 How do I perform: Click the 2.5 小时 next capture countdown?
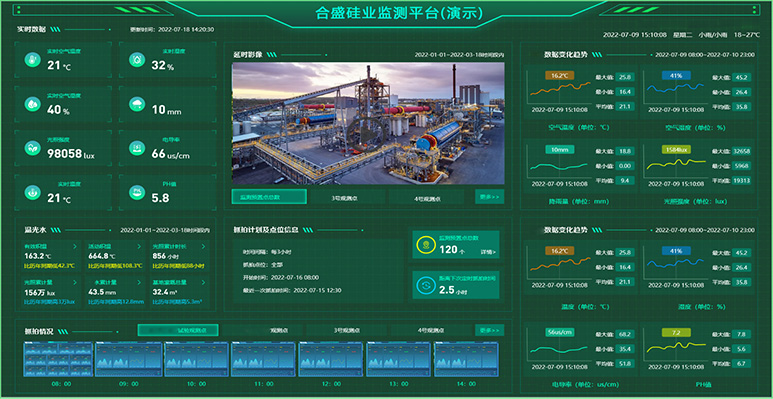(452, 290)
